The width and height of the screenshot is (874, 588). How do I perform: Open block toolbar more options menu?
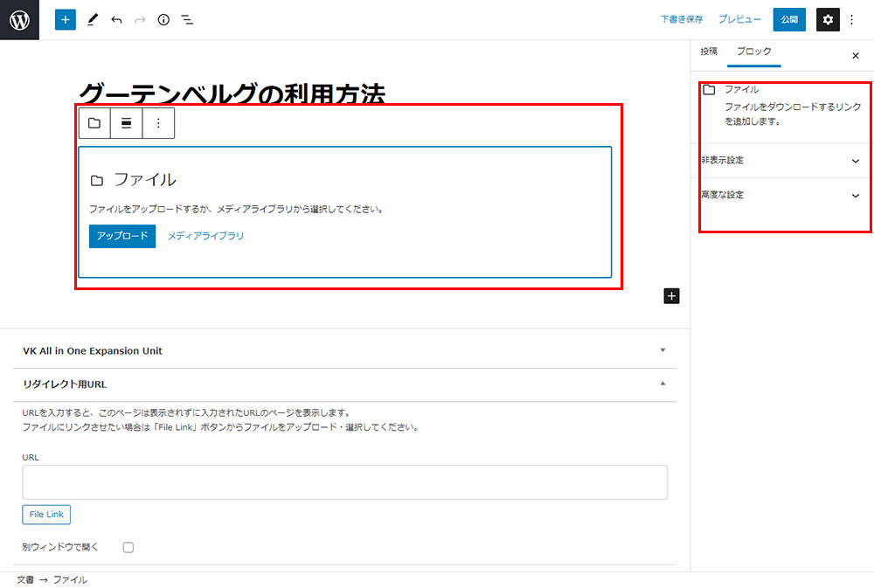(x=158, y=123)
